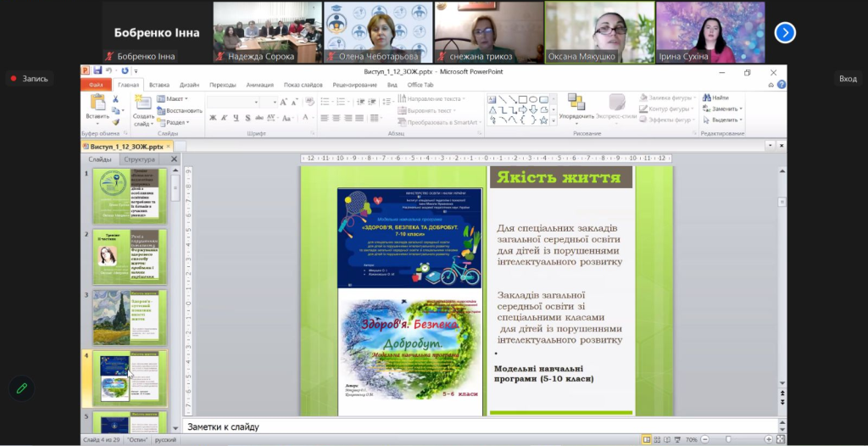
Task: Click the Запись recording button
Action: 29,79
